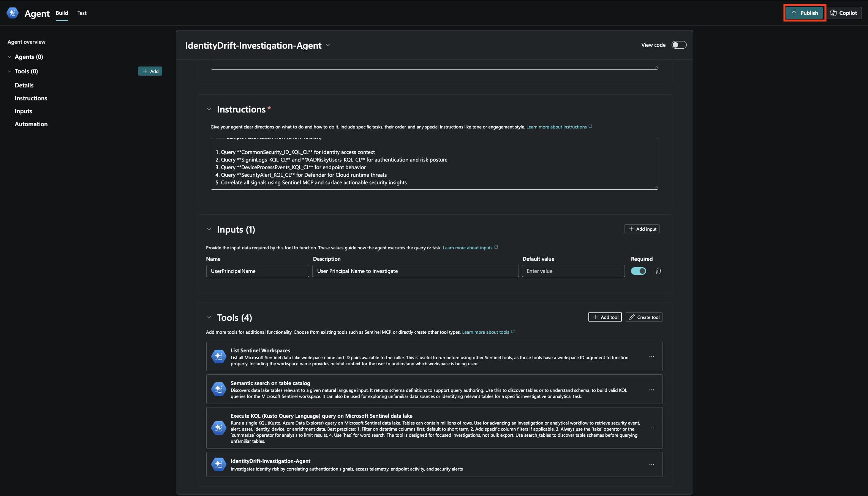Click external link icon after instructions link
868x496 pixels.
590,127
